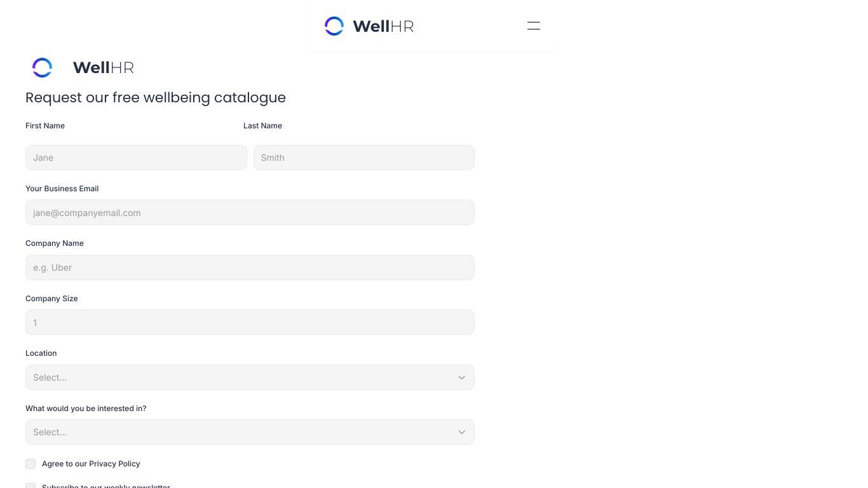
Task: Expand Location chevron arrow
Action: coord(462,377)
